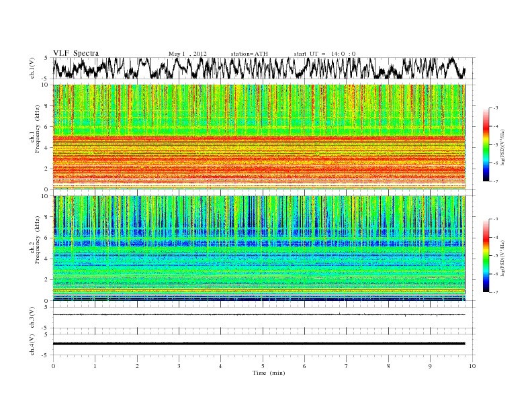Click the flat ch.3 voltage trace
The width and height of the screenshot is (532, 411).
(x=259, y=315)
